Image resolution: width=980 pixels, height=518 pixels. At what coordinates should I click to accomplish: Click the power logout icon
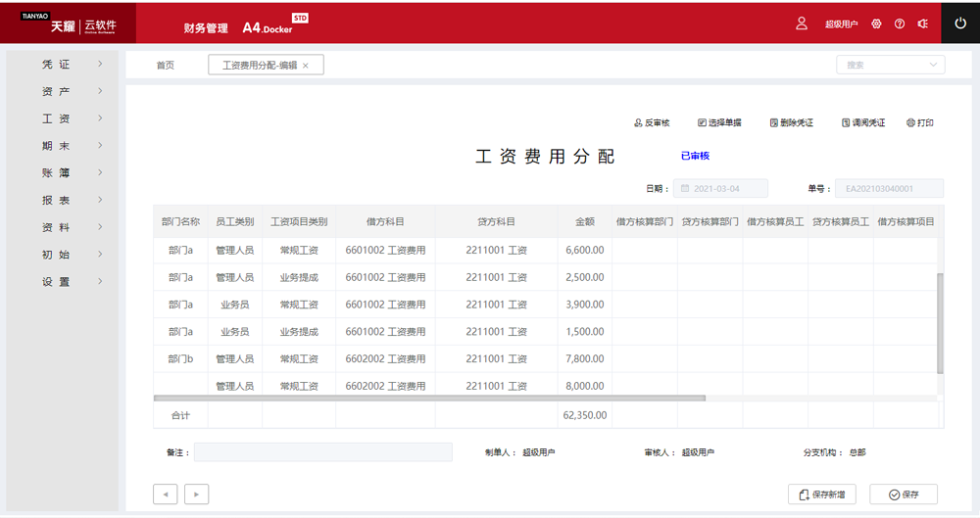pyautogui.click(x=960, y=24)
